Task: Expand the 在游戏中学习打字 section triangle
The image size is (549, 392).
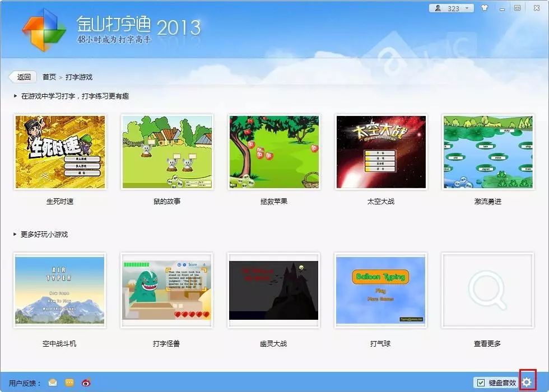Action: coord(15,96)
